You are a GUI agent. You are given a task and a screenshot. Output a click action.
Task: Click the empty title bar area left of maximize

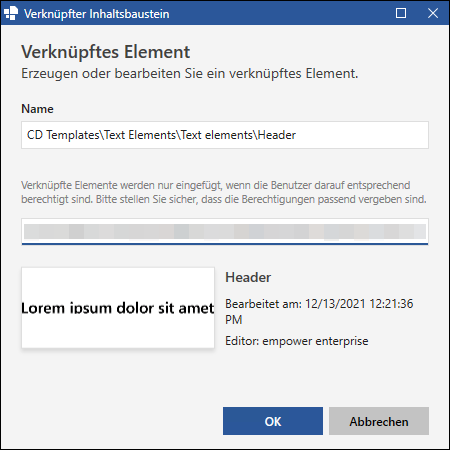[280, 13]
